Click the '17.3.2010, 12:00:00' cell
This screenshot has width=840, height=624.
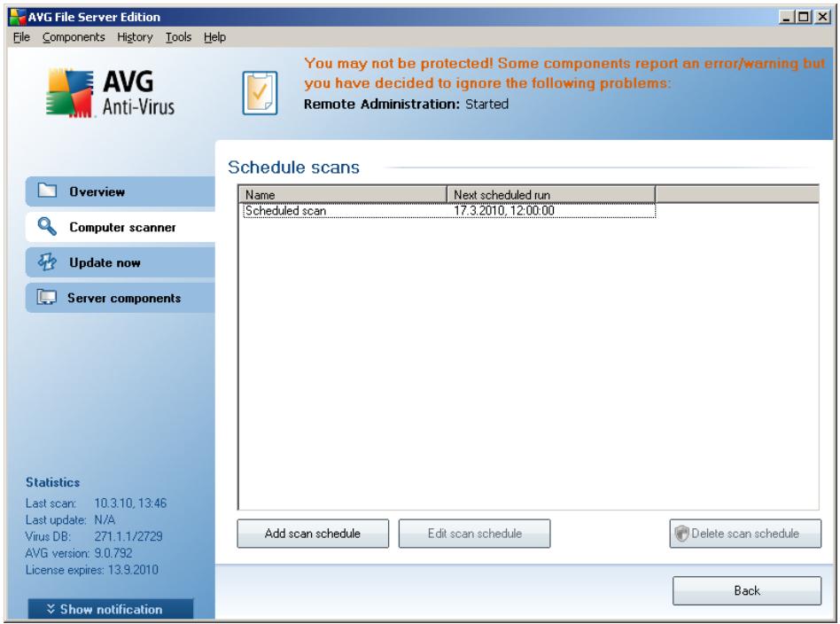coord(504,210)
